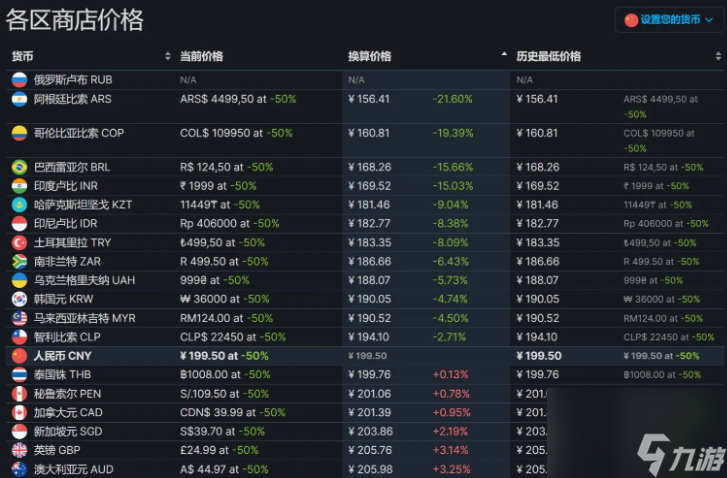Select the 哈萨克斯坦坚戈 KZT currency name
Viewport: 727px width, 478px height.
[83, 204]
